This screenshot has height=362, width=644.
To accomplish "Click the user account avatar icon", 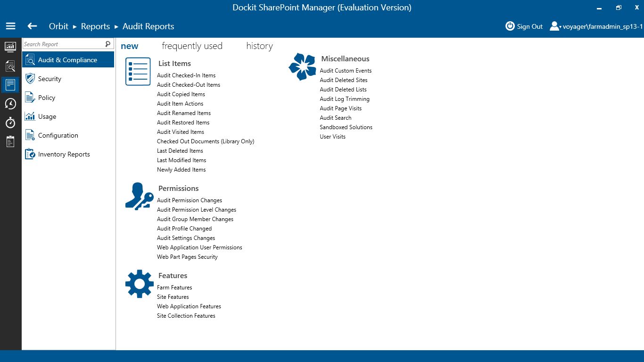I will pos(554,26).
